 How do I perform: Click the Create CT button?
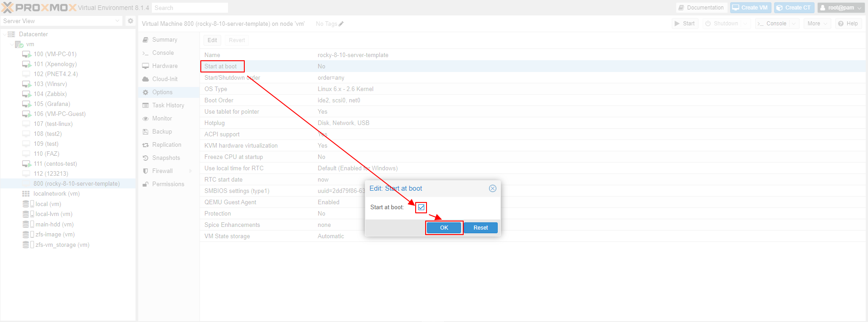(x=794, y=8)
